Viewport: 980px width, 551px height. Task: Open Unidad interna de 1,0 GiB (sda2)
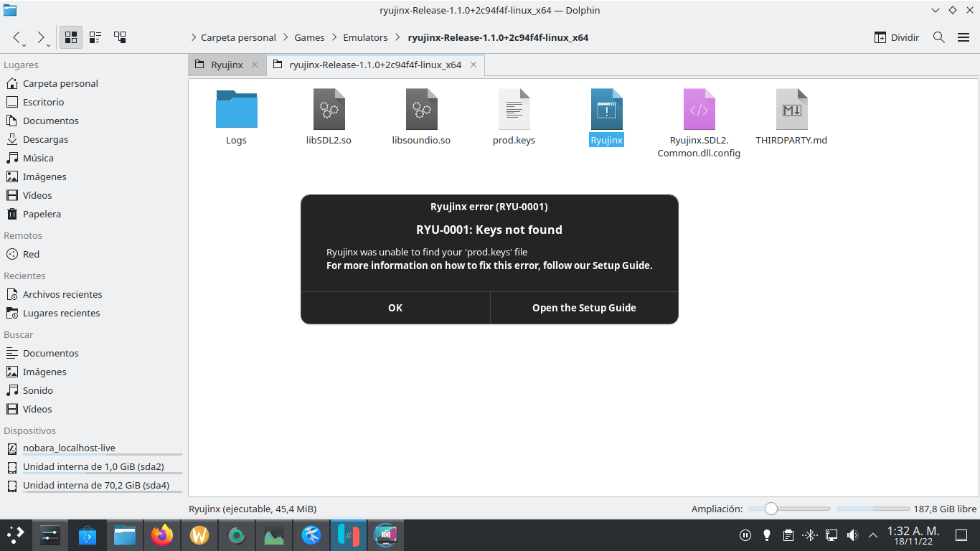point(93,467)
